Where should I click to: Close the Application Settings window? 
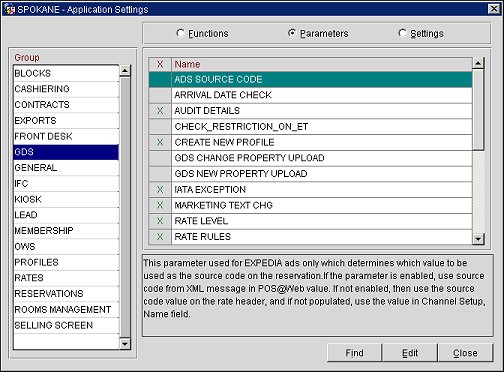(x=494, y=9)
